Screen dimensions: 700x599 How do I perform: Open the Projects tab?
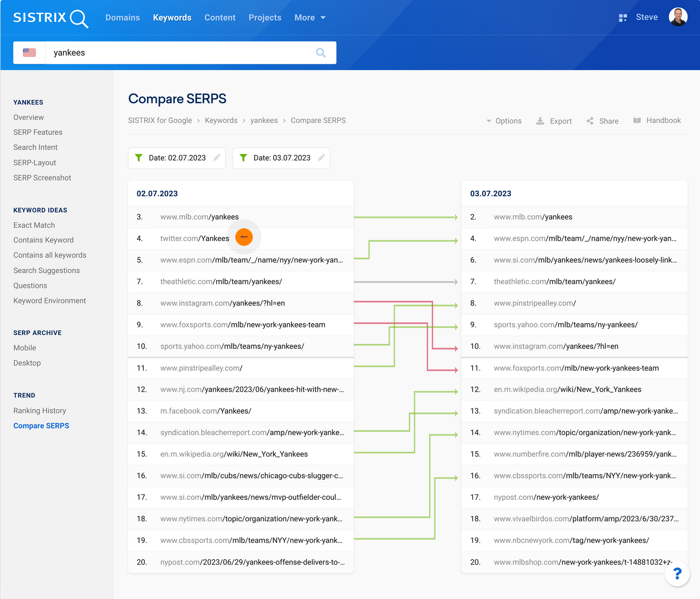pyautogui.click(x=265, y=18)
